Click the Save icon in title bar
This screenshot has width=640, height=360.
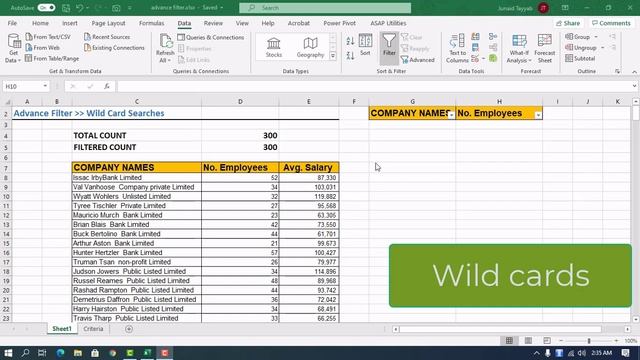pyautogui.click(x=66, y=8)
